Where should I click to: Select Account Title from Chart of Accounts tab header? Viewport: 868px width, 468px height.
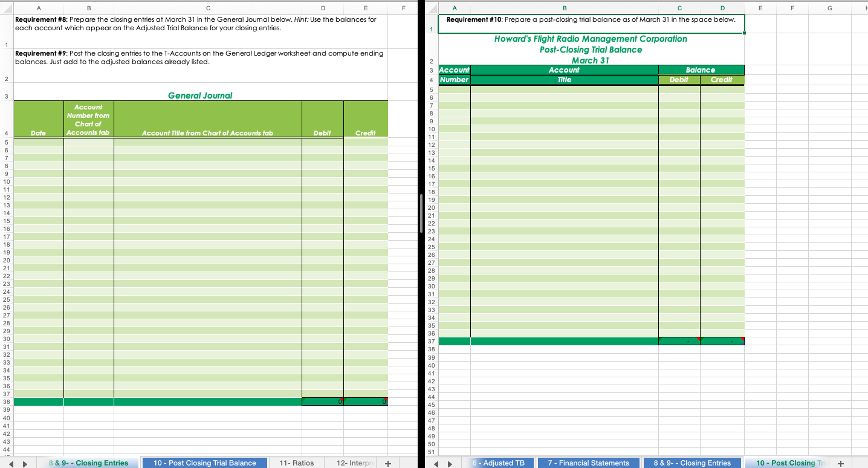point(207,119)
